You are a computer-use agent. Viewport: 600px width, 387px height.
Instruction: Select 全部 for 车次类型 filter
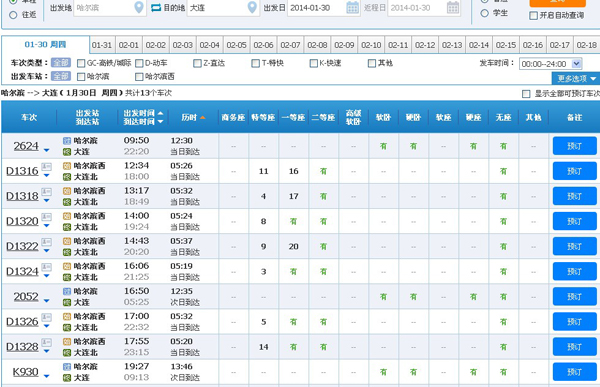[61, 63]
